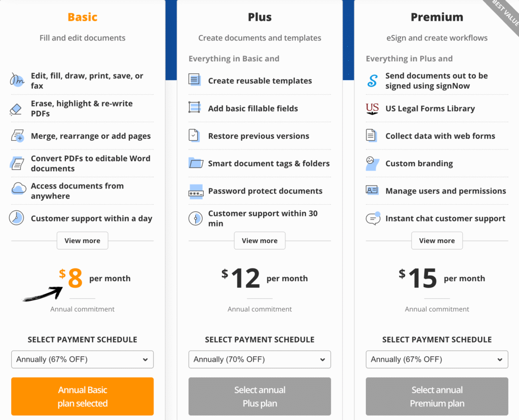This screenshot has height=420, width=519.
Task: Expand View more under Plus plan
Action: (x=259, y=241)
